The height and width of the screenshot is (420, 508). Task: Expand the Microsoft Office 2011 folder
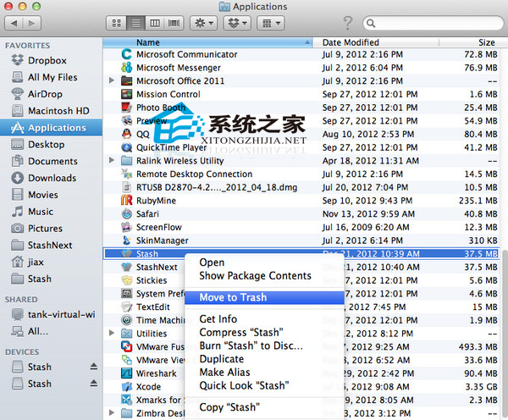pos(112,80)
